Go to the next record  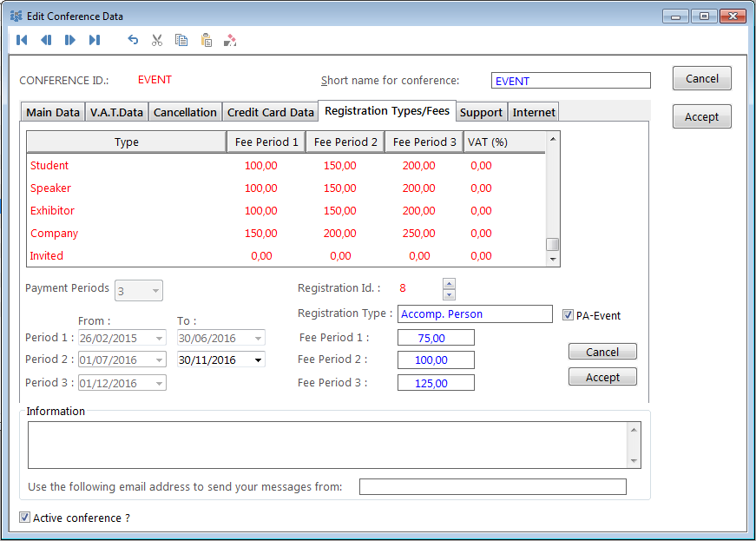click(70, 40)
